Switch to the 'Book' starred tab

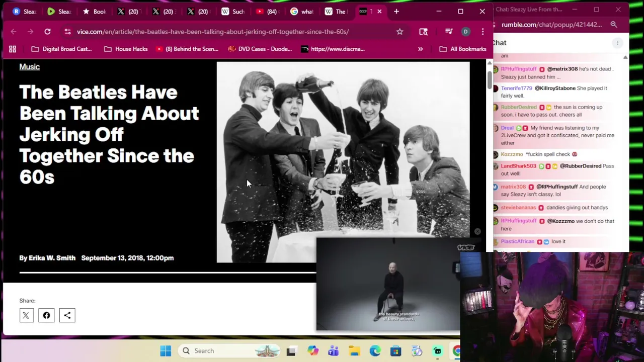pos(95,11)
